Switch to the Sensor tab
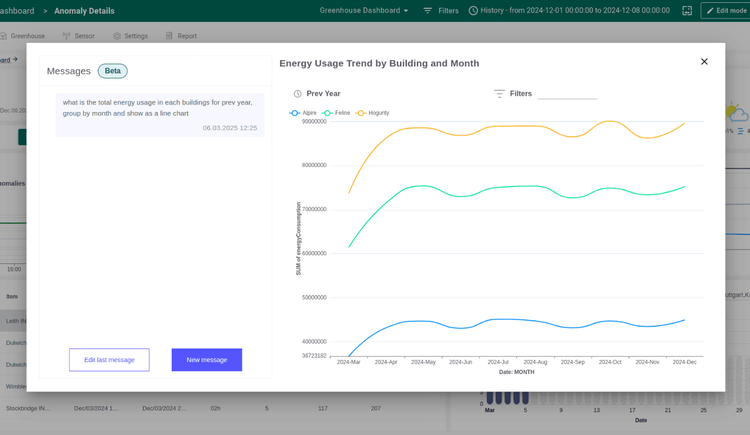Screen dimensions: 750x435 [79, 36]
